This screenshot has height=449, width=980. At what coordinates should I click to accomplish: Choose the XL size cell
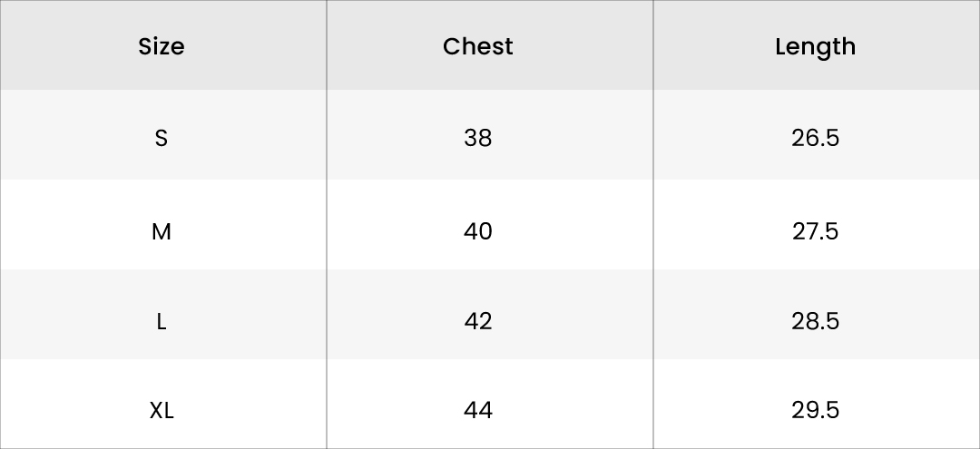[162, 411]
